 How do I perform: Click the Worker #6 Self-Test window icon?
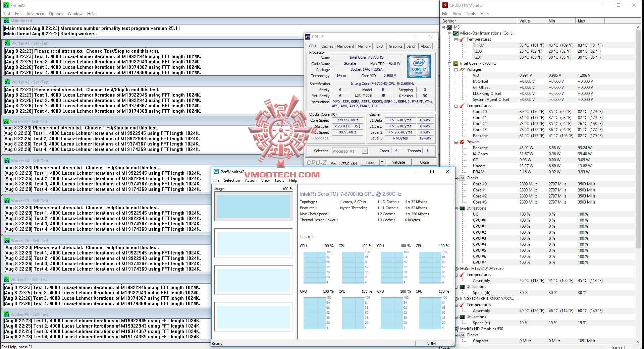7,240
